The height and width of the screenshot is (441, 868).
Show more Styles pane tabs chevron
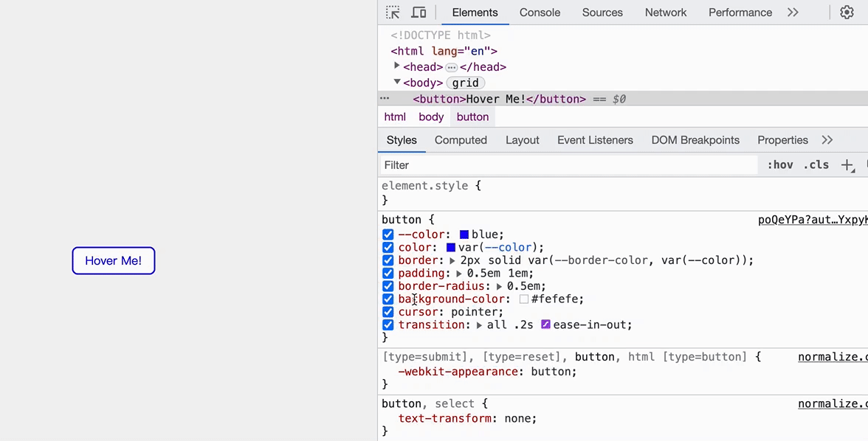827,140
